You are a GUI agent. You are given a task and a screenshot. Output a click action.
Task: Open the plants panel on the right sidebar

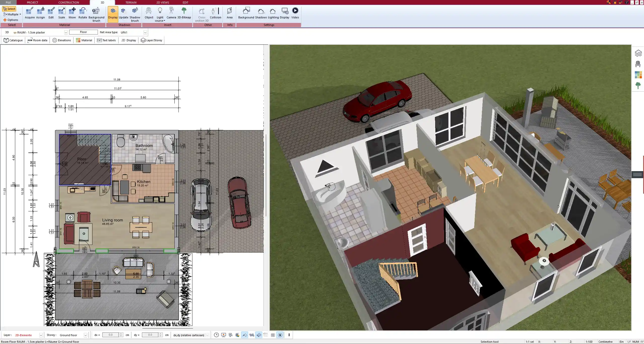click(x=638, y=86)
